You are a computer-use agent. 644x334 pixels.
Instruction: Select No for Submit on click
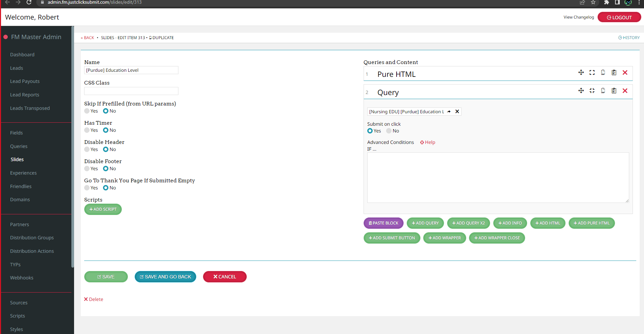coord(389,131)
